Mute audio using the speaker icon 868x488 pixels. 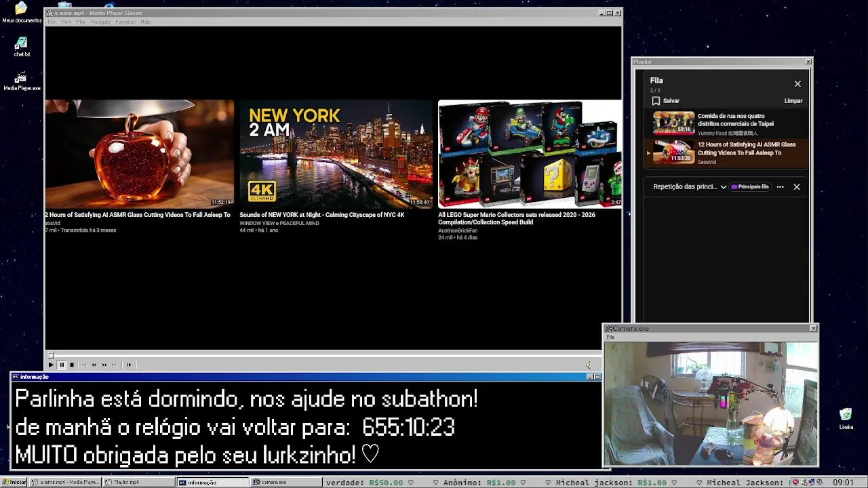589,365
